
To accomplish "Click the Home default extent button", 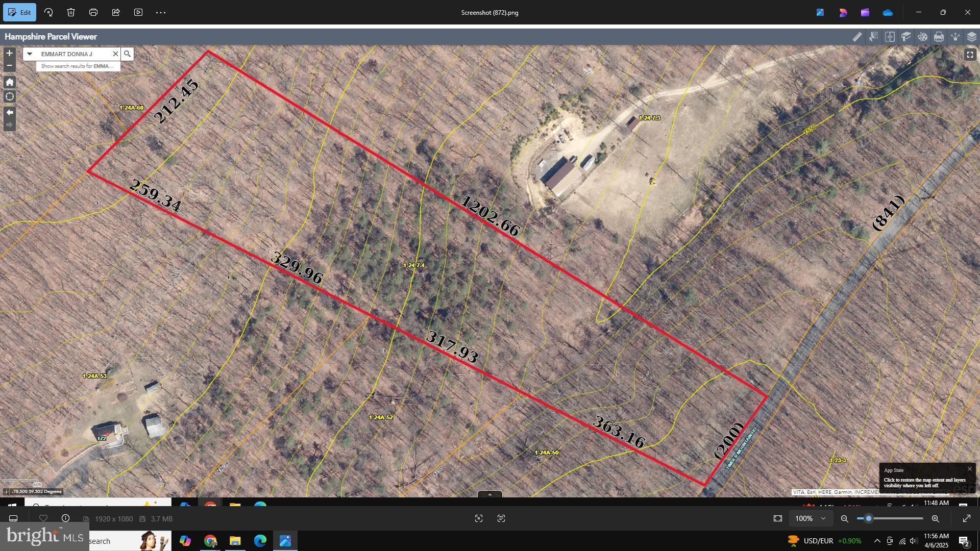I will pos(9,82).
